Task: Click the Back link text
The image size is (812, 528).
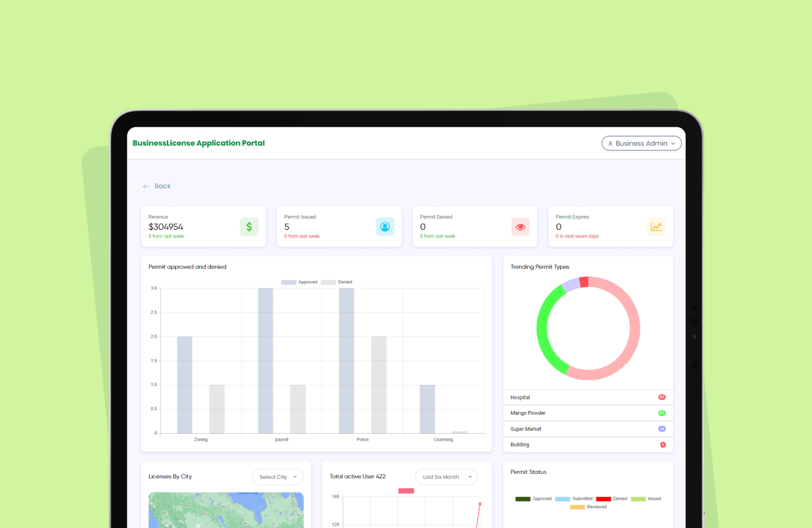Action: (162, 186)
